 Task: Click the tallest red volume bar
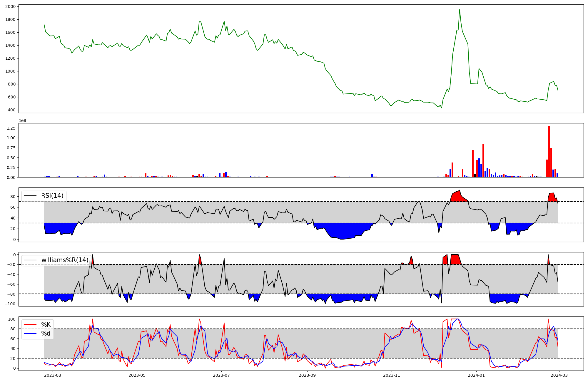(x=549, y=151)
